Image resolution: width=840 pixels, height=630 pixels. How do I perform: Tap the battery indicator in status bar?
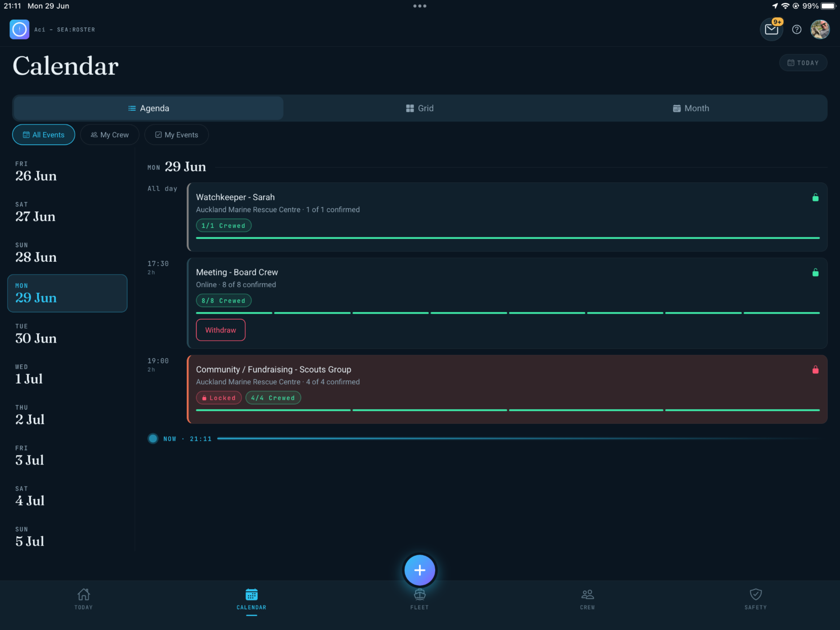click(829, 6)
